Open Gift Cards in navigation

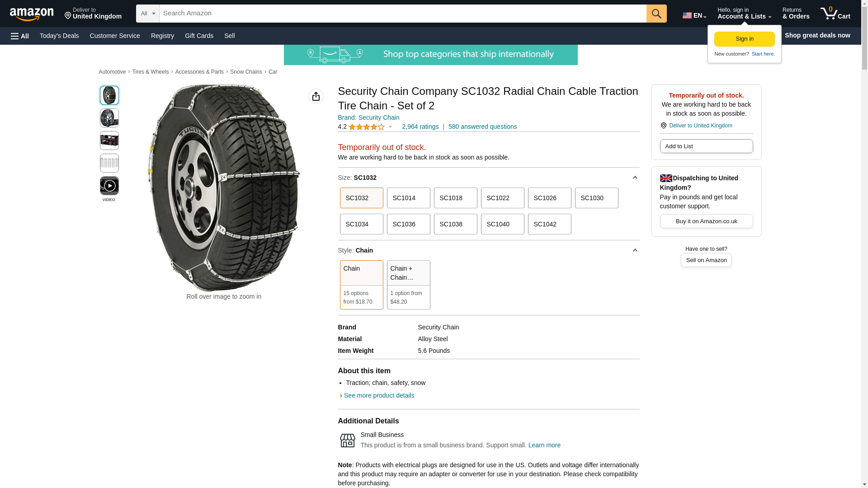point(199,36)
